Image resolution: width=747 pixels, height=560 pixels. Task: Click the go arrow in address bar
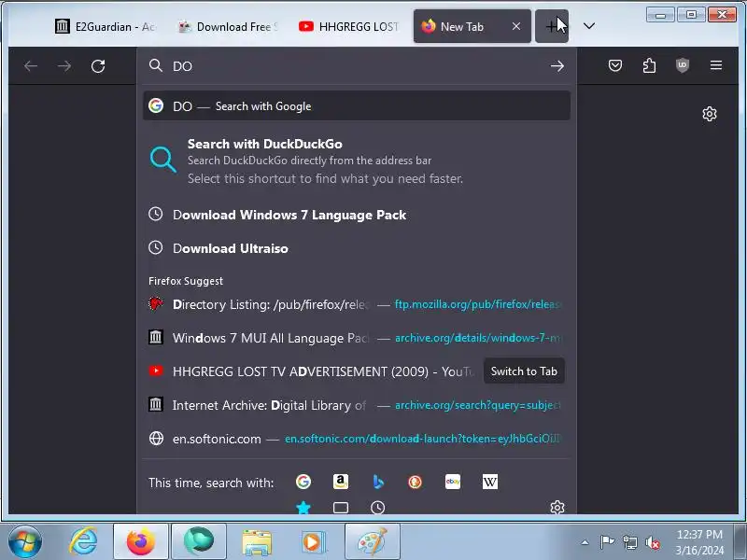click(x=557, y=66)
